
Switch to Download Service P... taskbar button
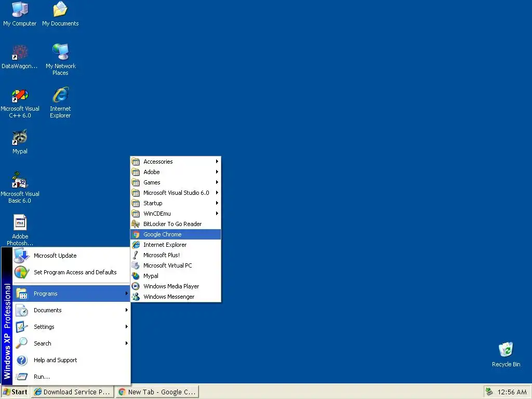73,392
